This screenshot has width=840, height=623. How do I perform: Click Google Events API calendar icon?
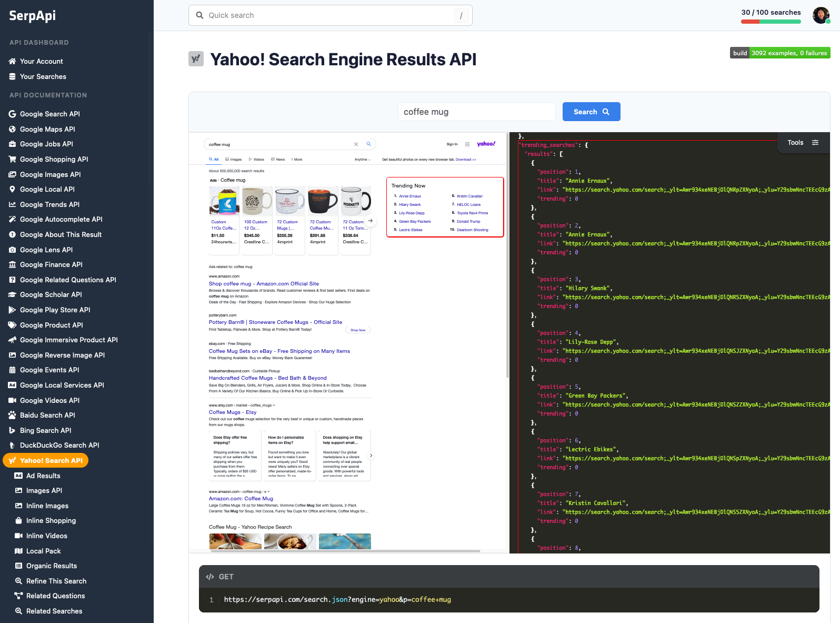12,370
